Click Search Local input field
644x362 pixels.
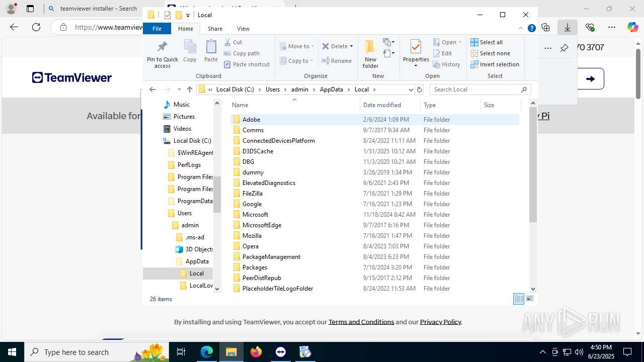click(475, 89)
